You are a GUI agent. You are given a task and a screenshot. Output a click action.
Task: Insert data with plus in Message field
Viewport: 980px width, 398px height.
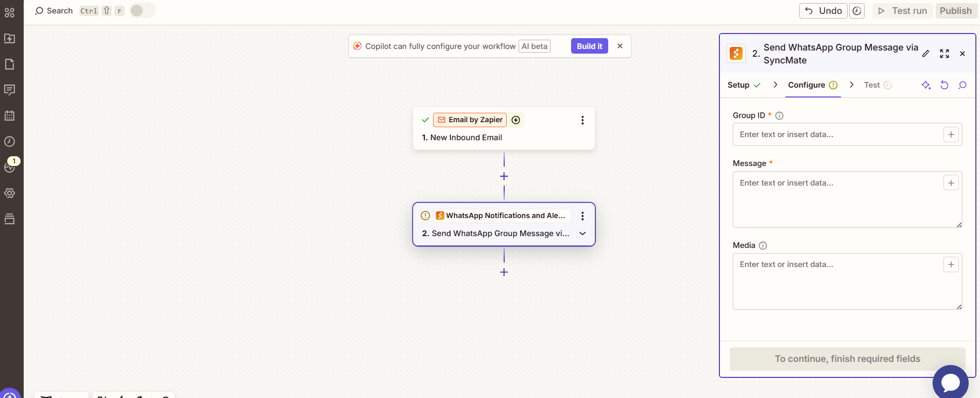coord(951,183)
